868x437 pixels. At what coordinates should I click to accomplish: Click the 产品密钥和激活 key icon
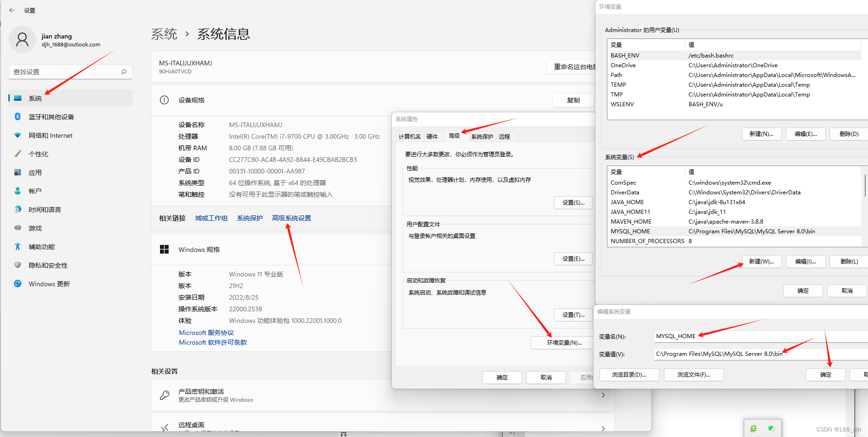coord(164,395)
